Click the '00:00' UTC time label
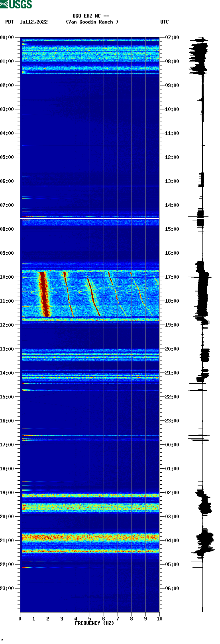This screenshot has height=644, width=220. (172, 445)
